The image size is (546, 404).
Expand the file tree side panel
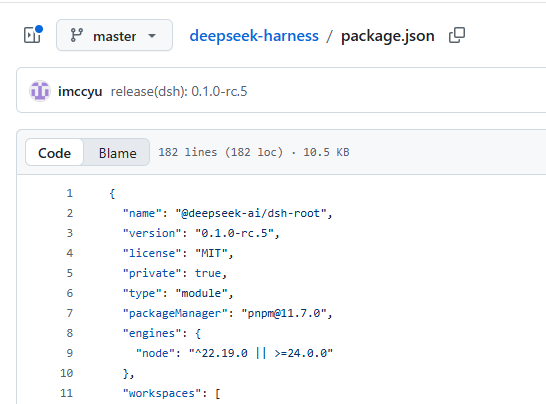point(33,35)
